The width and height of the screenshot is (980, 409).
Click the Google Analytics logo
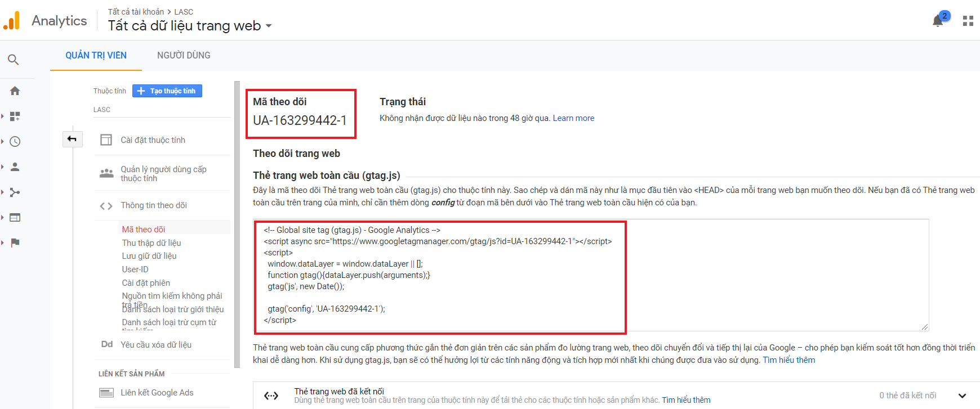coord(11,21)
